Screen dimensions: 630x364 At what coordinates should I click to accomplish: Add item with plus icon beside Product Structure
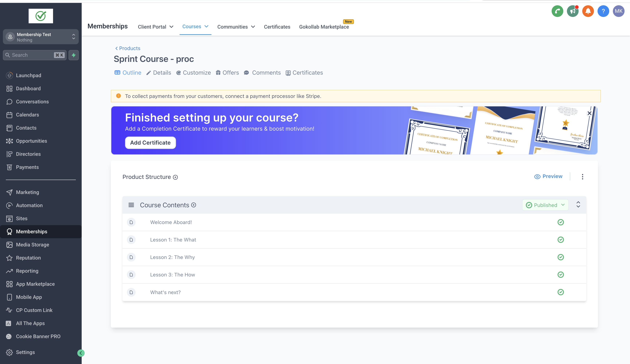point(176,177)
